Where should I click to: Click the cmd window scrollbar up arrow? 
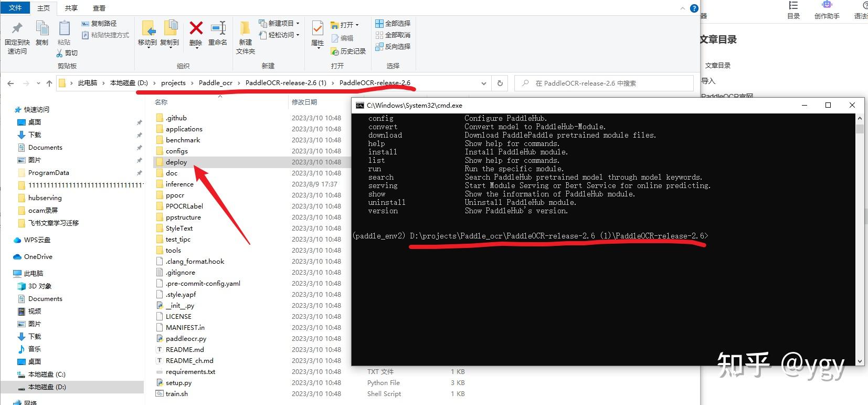tap(860, 118)
